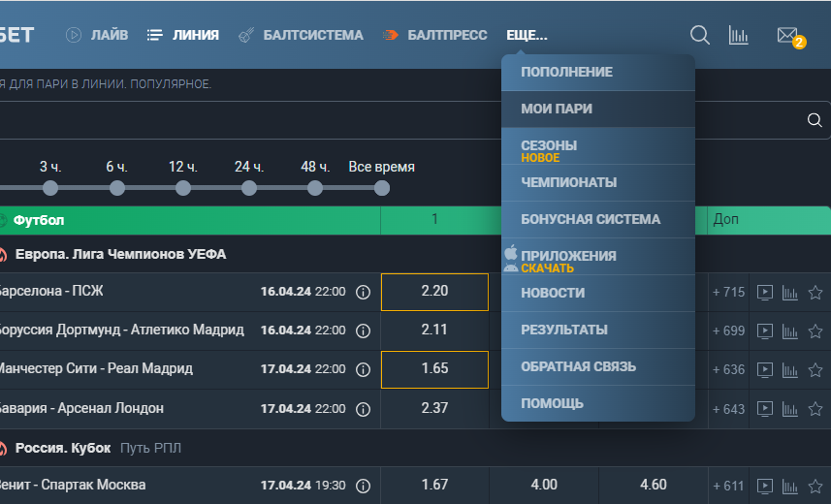This screenshot has width=831, height=504.
Task: Show statistics for the +643 match row
Action: point(789,409)
